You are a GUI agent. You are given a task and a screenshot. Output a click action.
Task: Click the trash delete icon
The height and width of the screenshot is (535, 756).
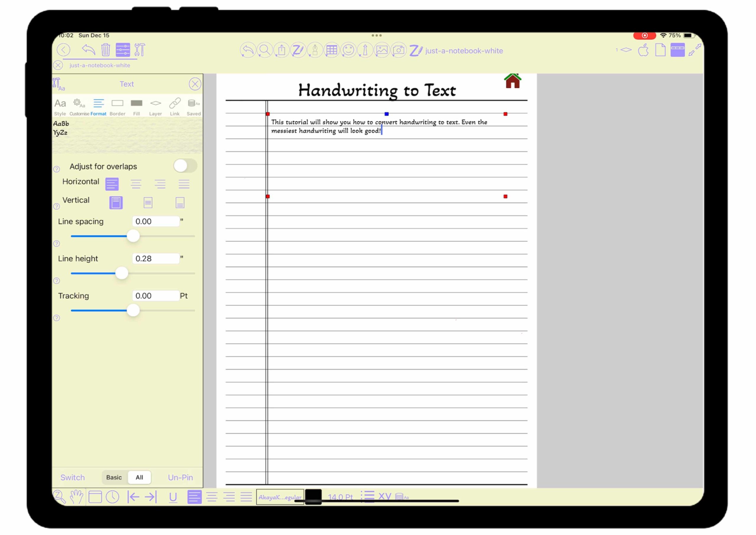pos(105,50)
